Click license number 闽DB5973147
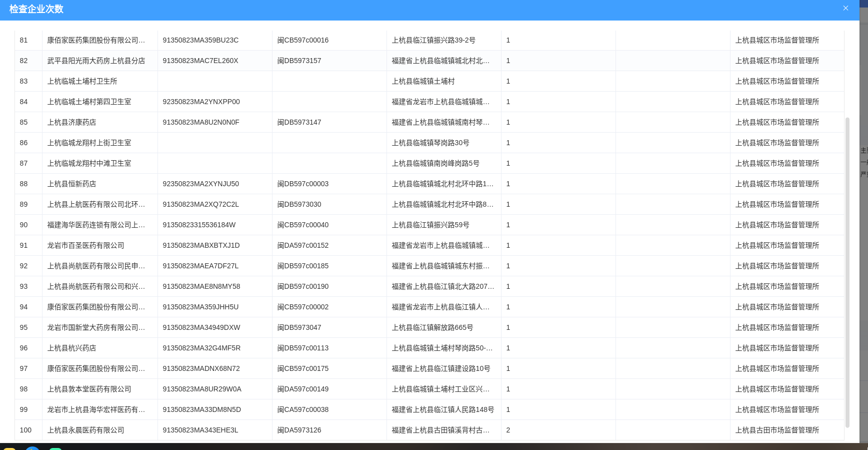Viewport: 868px width, 450px height. [299, 122]
